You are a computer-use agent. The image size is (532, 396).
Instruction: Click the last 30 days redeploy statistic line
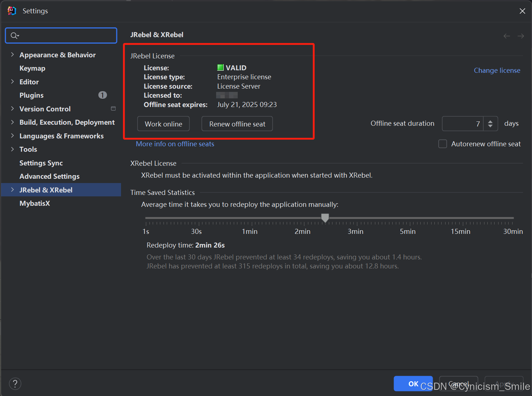click(284, 257)
